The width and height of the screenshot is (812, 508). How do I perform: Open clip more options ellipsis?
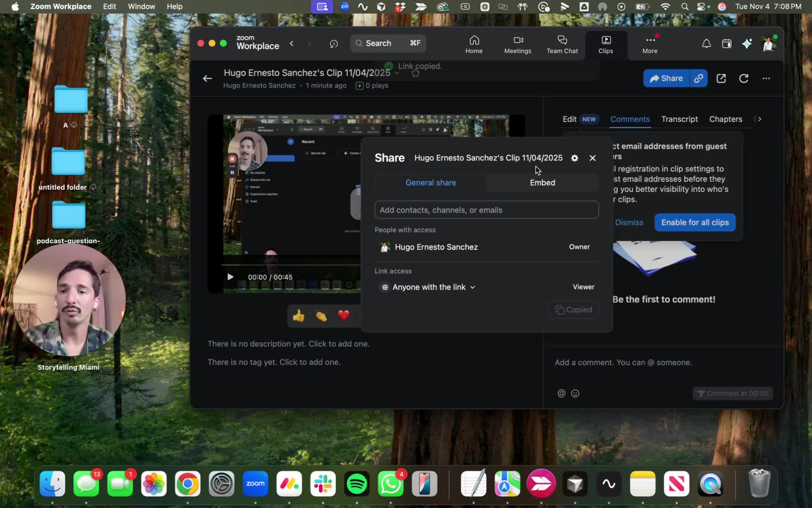coord(766,79)
